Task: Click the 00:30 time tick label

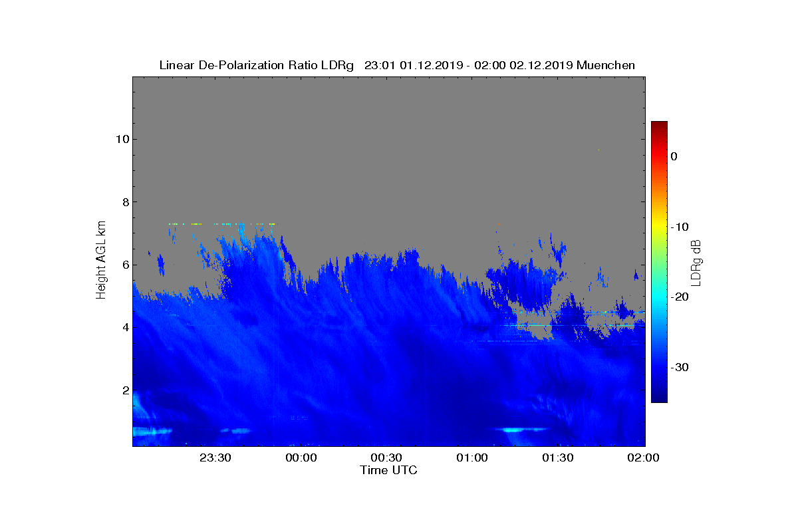Action: [386, 458]
